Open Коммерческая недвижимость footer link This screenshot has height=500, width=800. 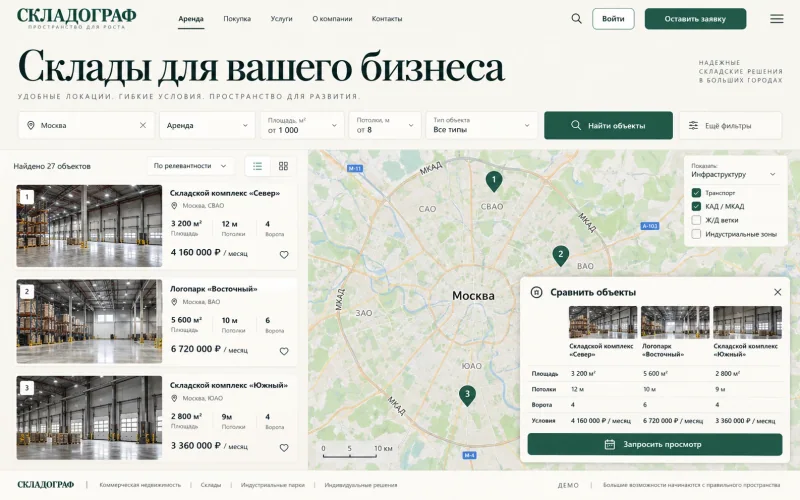[140, 485]
